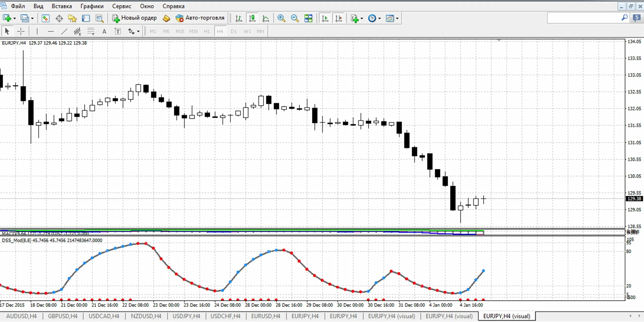Click the Новый ордер button
This screenshot has height=322, width=644.
pos(134,18)
